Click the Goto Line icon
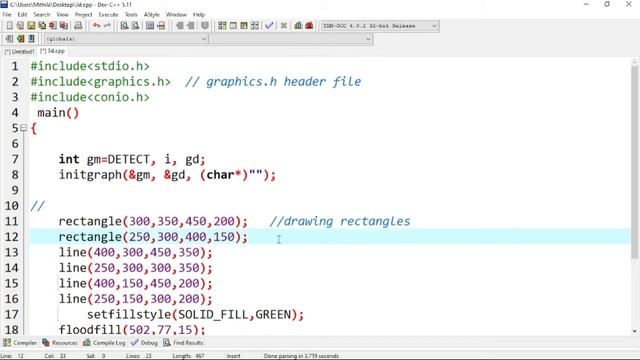The height and width of the screenshot is (360, 640). (161, 26)
